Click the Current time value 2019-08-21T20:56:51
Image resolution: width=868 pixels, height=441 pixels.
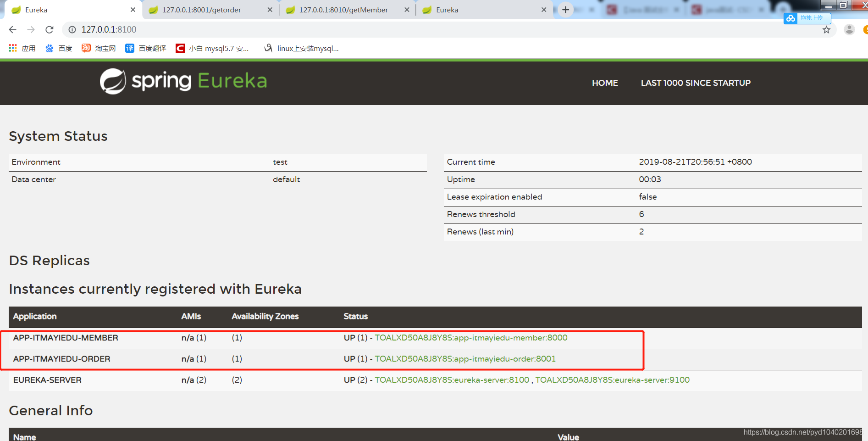coord(695,162)
